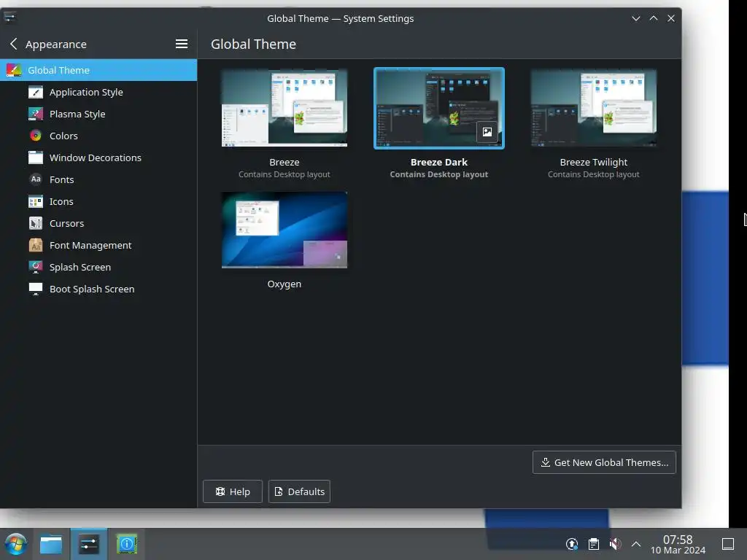This screenshot has height=560, width=747.
Task: Open the Window Decorations page
Action: point(98,157)
